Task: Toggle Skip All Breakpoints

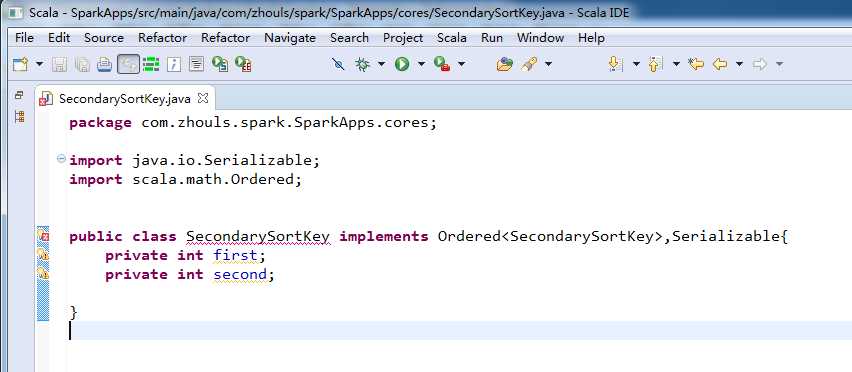Action: click(x=338, y=65)
